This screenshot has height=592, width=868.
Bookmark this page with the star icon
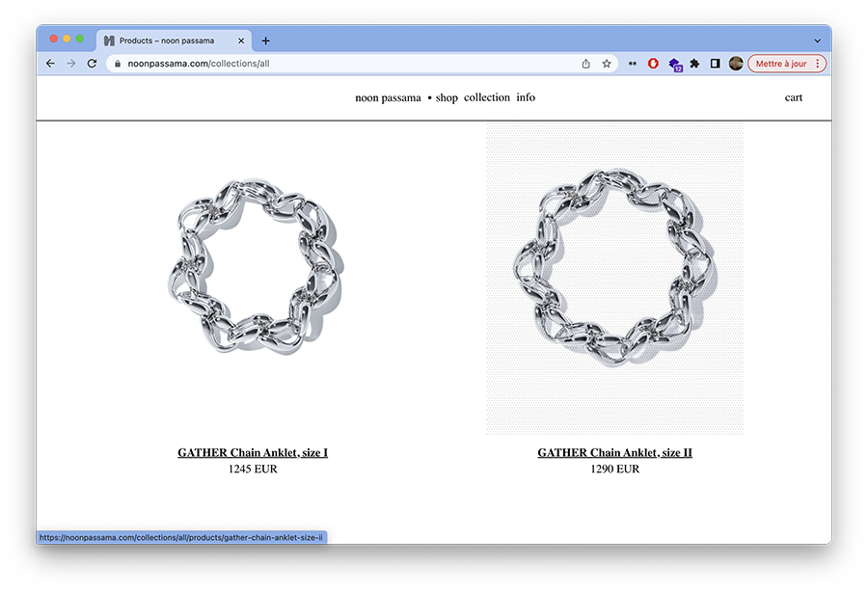[x=607, y=64]
